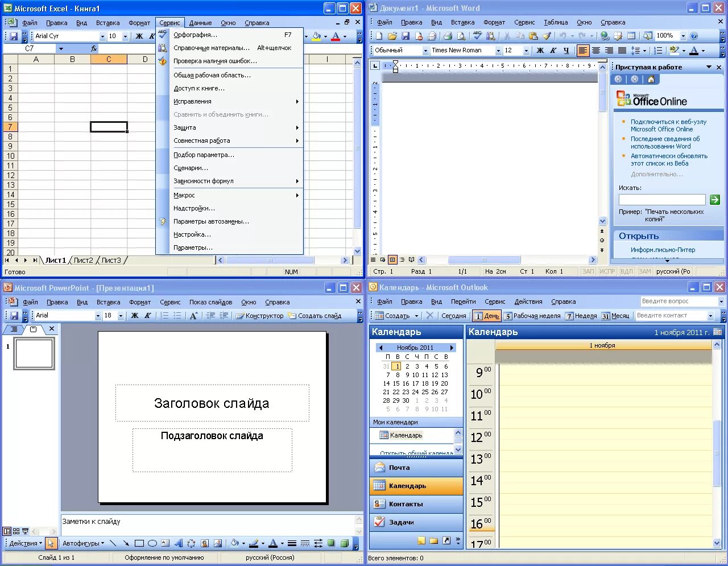
Task: Toggle Bold in Word formatting toolbar
Action: pyautogui.click(x=540, y=50)
